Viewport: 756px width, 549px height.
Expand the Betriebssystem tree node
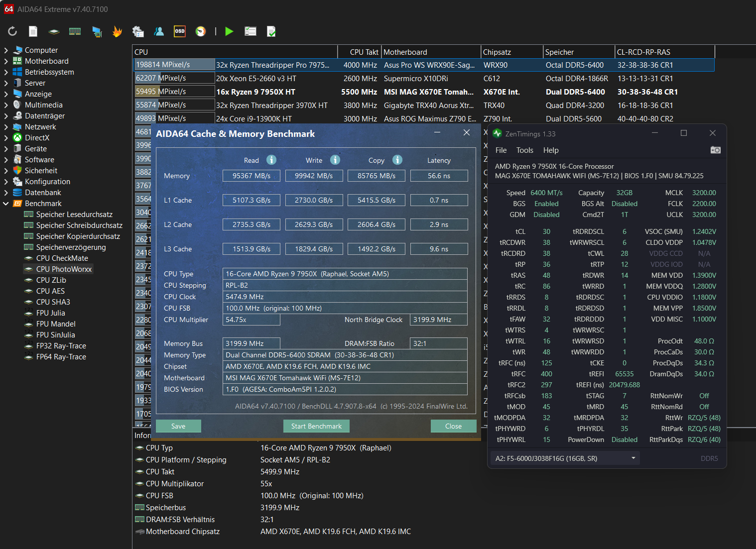[x=6, y=72]
